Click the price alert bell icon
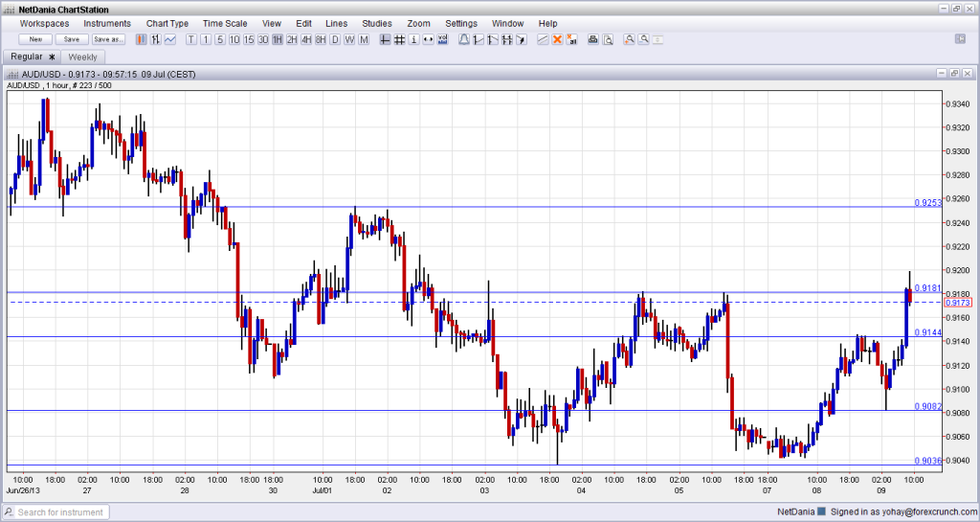980x522 pixels. (x=464, y=39)
